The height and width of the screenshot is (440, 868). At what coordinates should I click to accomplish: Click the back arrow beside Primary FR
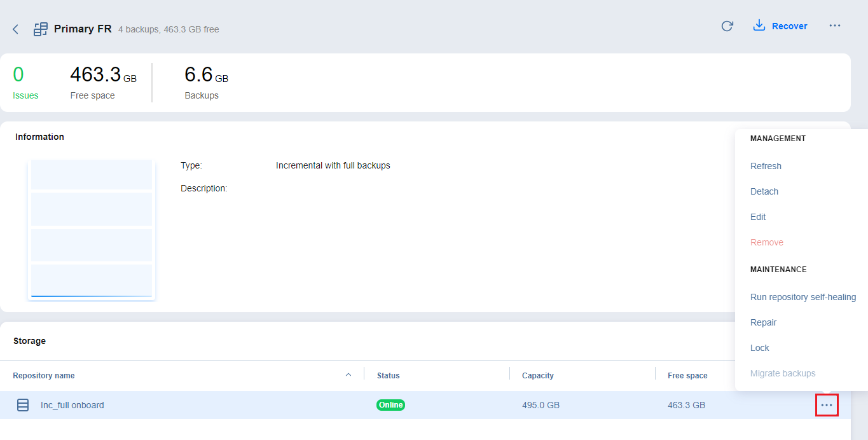pyautogui.click(x=16, y=29)
